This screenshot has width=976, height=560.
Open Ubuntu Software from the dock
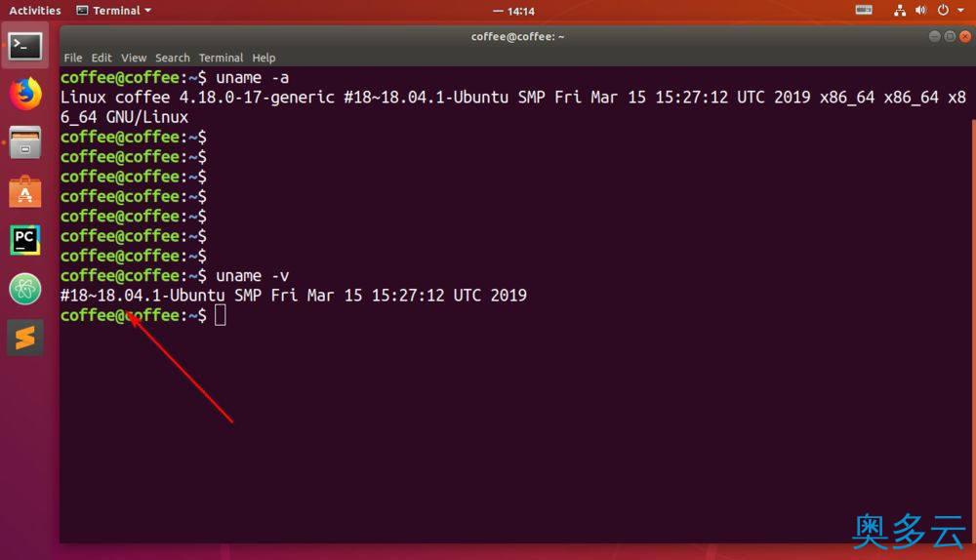(x=25, y=191)
